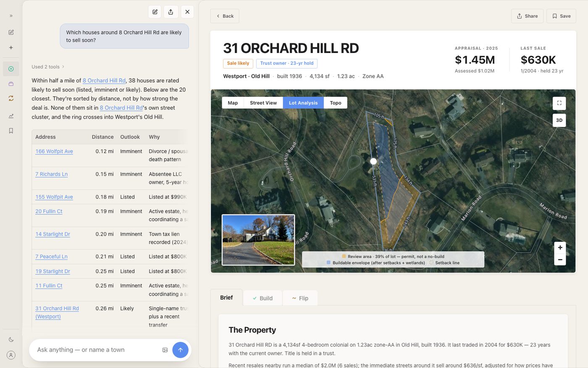Image resolution: width=588 pixels, height=368 pixels.
Task: Open the 166 Wolfpit Ave link
Action: coord(54,151)
